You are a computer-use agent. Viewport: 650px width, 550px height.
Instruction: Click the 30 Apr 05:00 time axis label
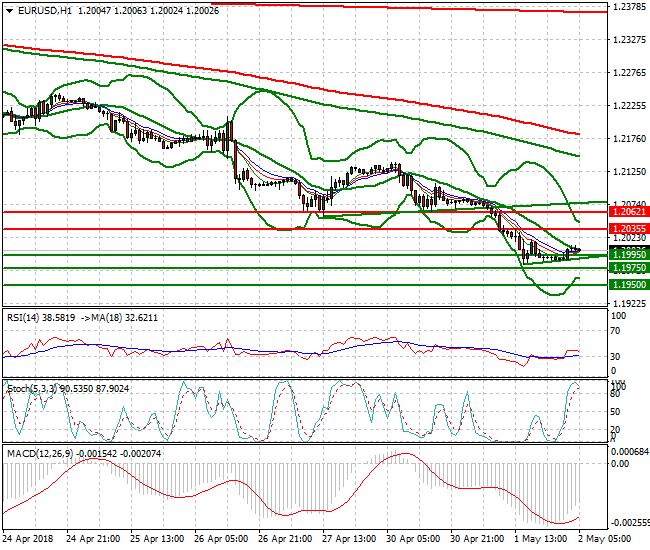point(413,539)
